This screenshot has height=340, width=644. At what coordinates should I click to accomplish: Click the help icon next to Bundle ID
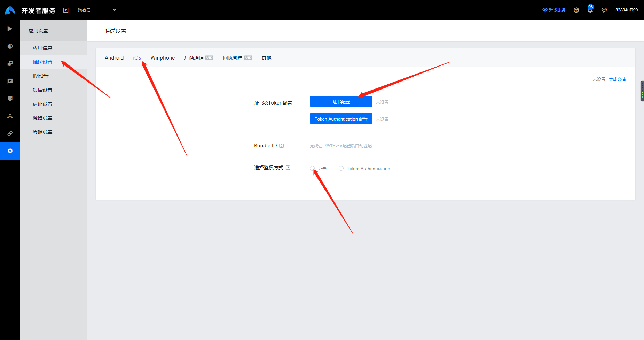[x=282, y=146]
